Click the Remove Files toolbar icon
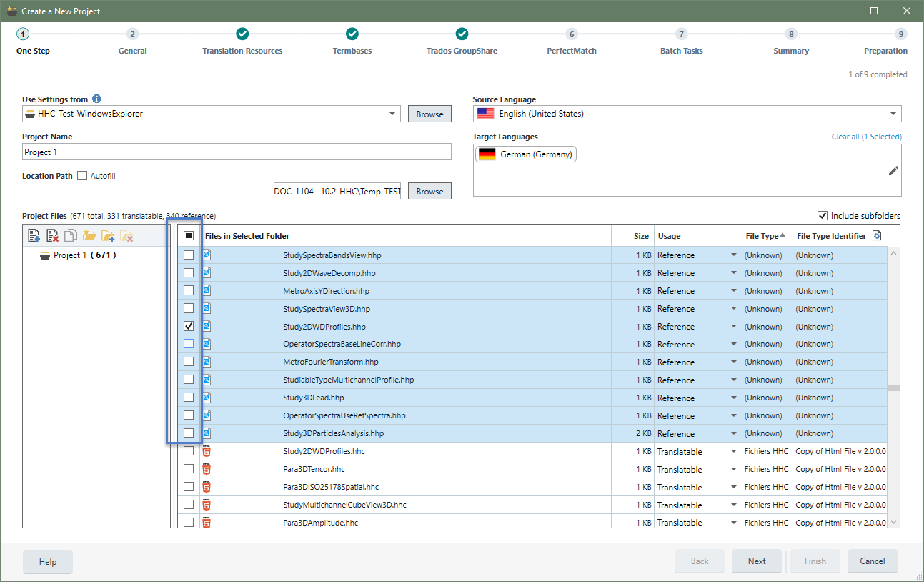The width and height of the screenshot is (924, 582). point(52,235)
